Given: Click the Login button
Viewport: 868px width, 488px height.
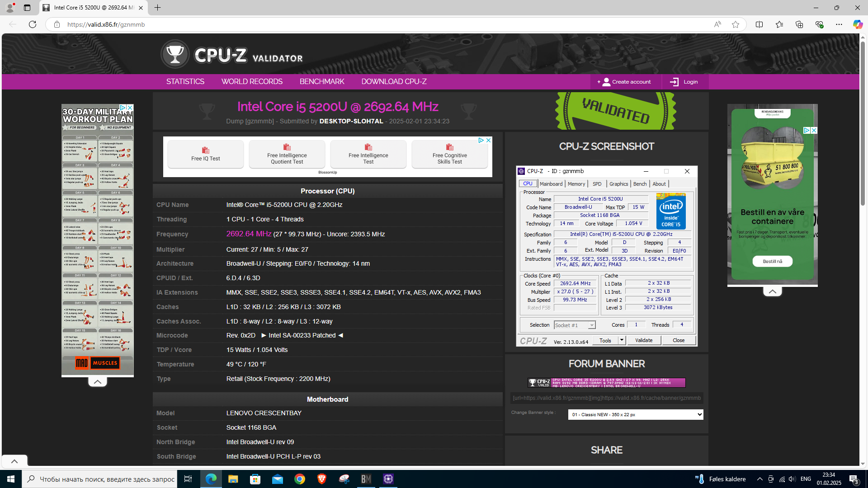Looking at the screenshot, I should pos(684,82).
